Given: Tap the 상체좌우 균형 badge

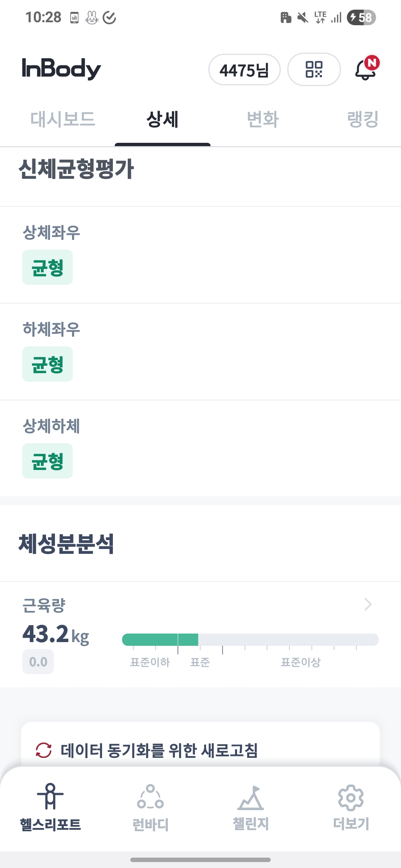Looking at the screenshot, I should (48, 267).
